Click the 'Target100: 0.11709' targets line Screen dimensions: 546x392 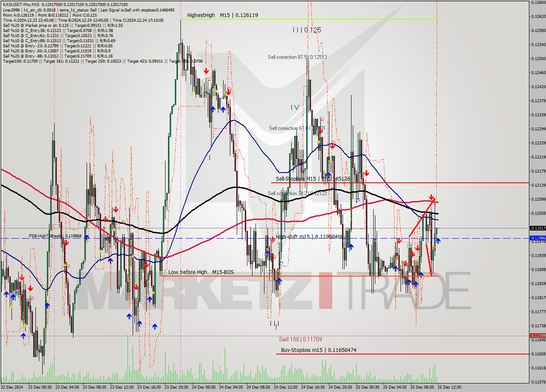tap(103, 61)
